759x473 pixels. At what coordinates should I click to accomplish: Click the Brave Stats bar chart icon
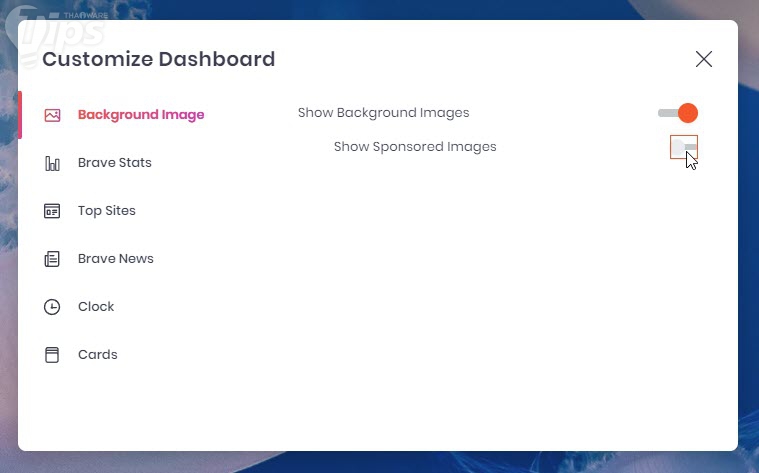52,163
